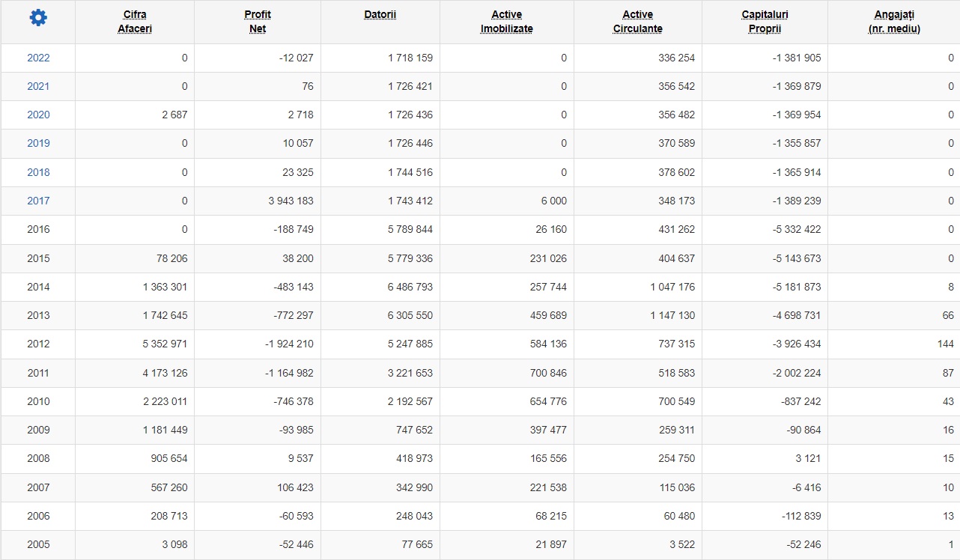
Task: Select the Active Circulante column header
Action: [x=638, y=22]
